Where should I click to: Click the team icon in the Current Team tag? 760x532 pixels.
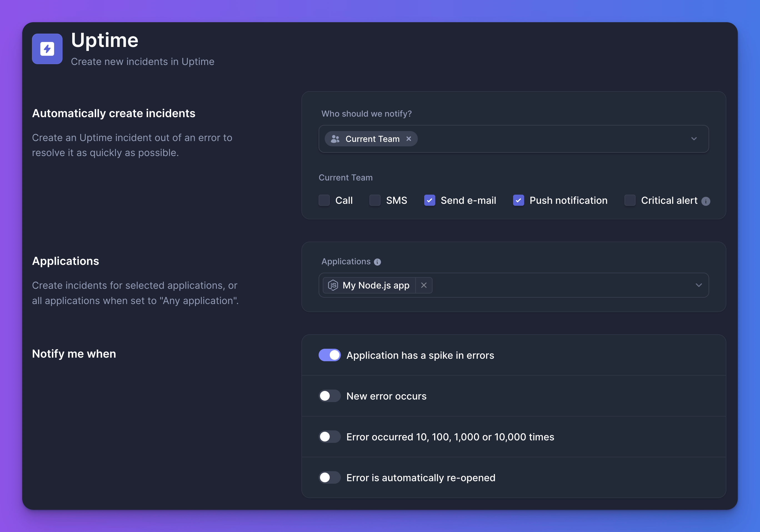pyautogui.click(x=335, y=139)
